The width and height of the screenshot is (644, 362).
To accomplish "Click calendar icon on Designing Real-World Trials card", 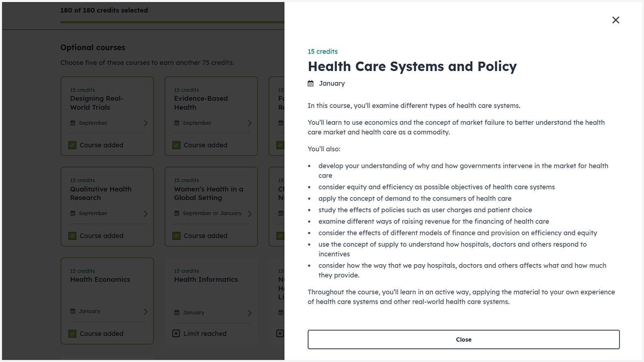I will point(73,123).
